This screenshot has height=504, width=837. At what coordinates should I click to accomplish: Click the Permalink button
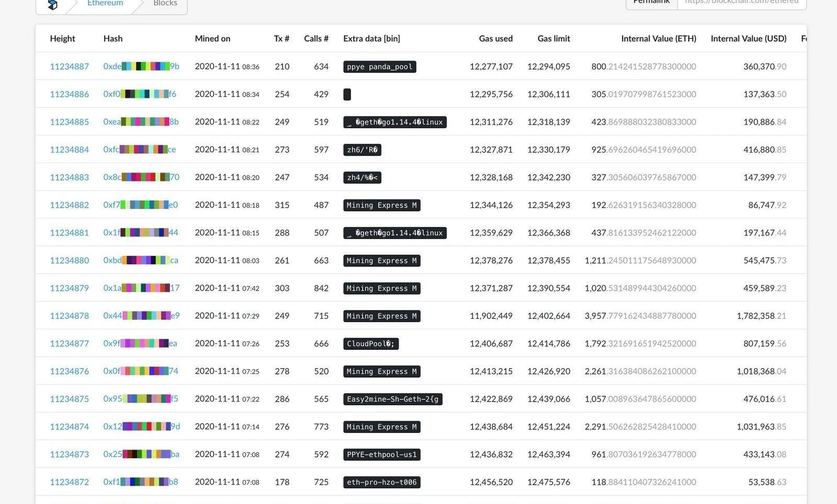click(651, 3)
